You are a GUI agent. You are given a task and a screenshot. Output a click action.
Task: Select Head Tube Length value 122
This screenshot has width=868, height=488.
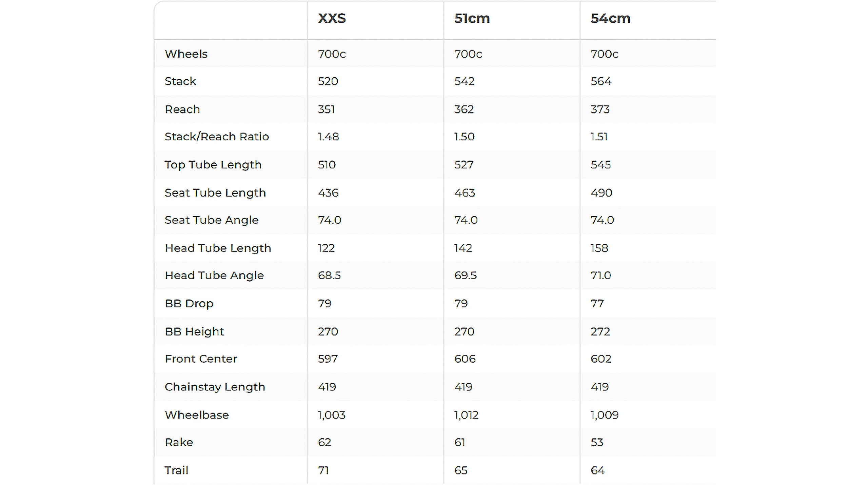click(326, 248)
